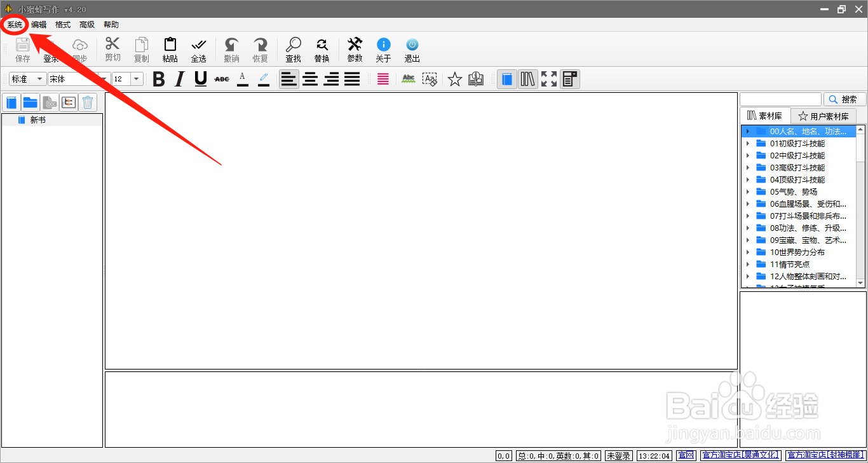Expand the 03高级打斗技能 folder arrow
The height and width of the screenshot is (463, 868).
tap(748, 168)
